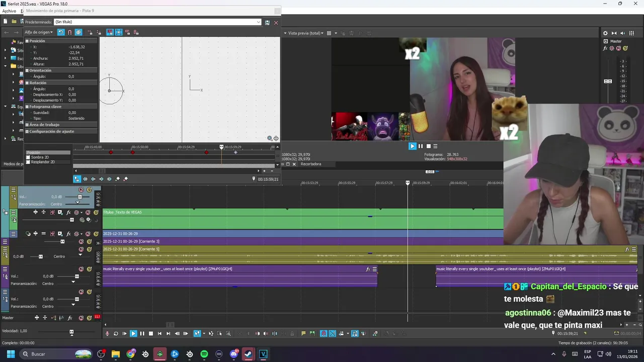Go to previous keyframe in track motion
The height and width of the screenshot is (362, 644).
click(93, 179)
